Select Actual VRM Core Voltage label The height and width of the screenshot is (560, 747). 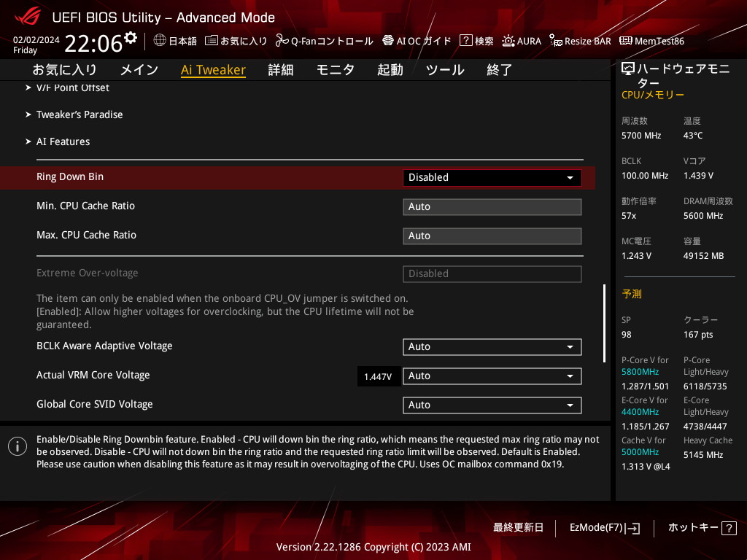coord(93,375)
